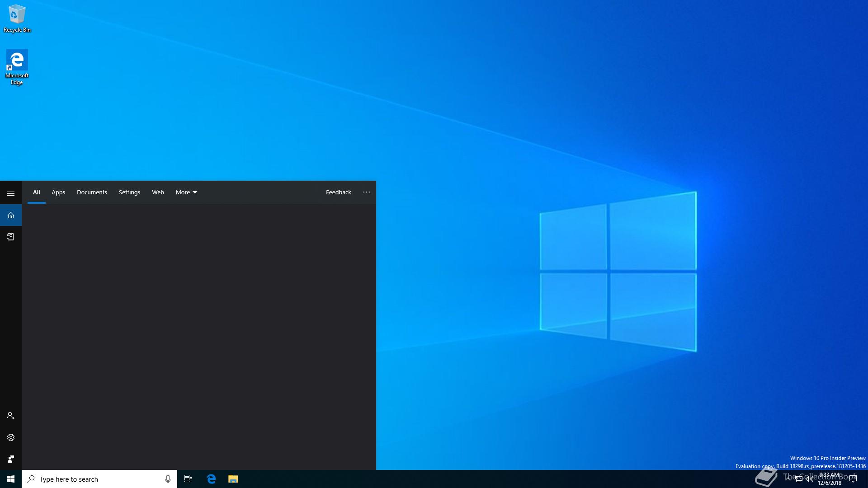Click the sign-in account icon in sidebar
Screen dimensions: 868x488
point(11,416)
